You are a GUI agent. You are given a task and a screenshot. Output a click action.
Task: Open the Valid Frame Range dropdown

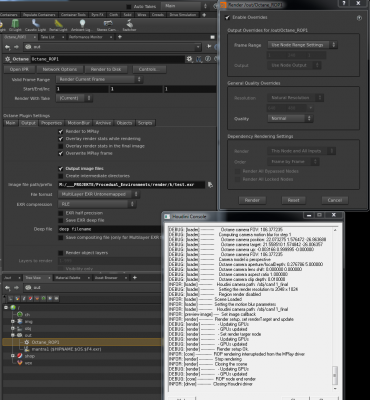pos(99,79)
